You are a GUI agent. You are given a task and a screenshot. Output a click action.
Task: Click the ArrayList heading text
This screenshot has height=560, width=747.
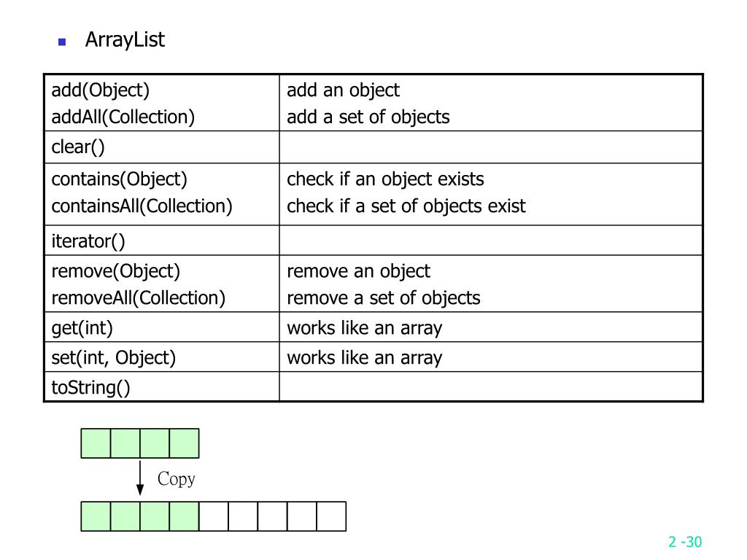pyautogui.click(x=125, y=39)
